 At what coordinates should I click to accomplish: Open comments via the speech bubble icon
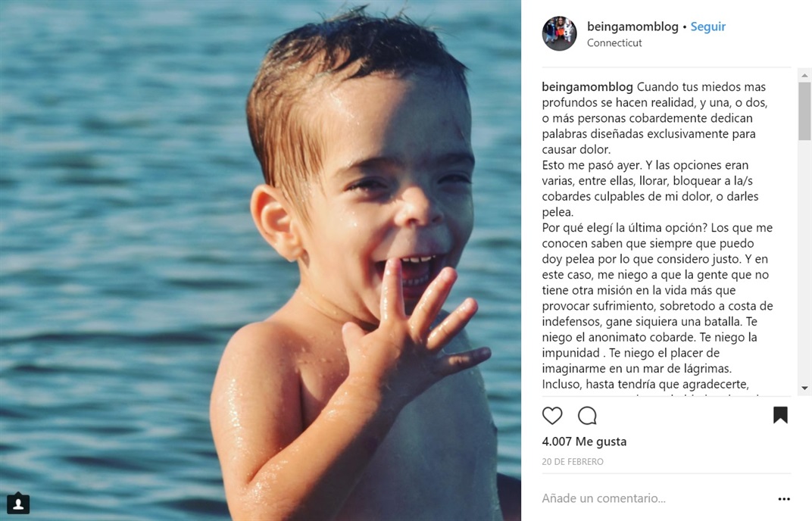pos(587,415)
